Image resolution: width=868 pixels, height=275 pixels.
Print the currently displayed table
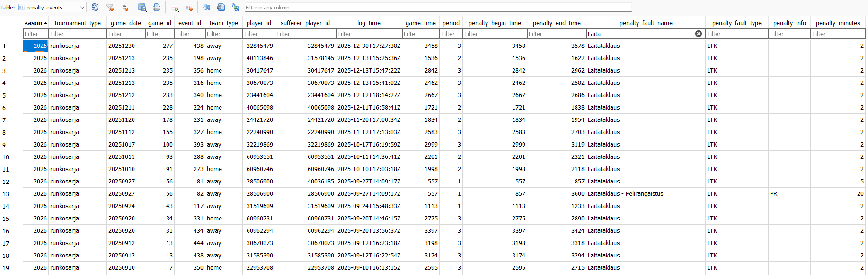coord(157,8)
